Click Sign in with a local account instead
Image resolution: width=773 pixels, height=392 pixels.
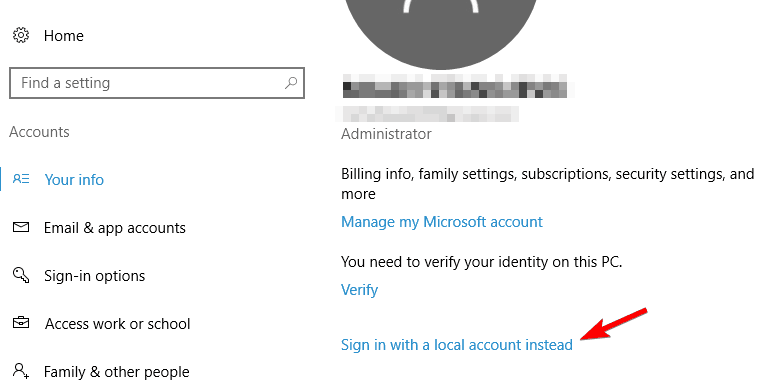(x=457, y=345)
